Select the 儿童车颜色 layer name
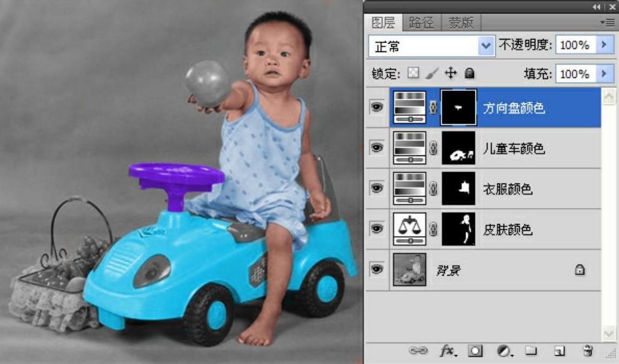 (514, 148)
